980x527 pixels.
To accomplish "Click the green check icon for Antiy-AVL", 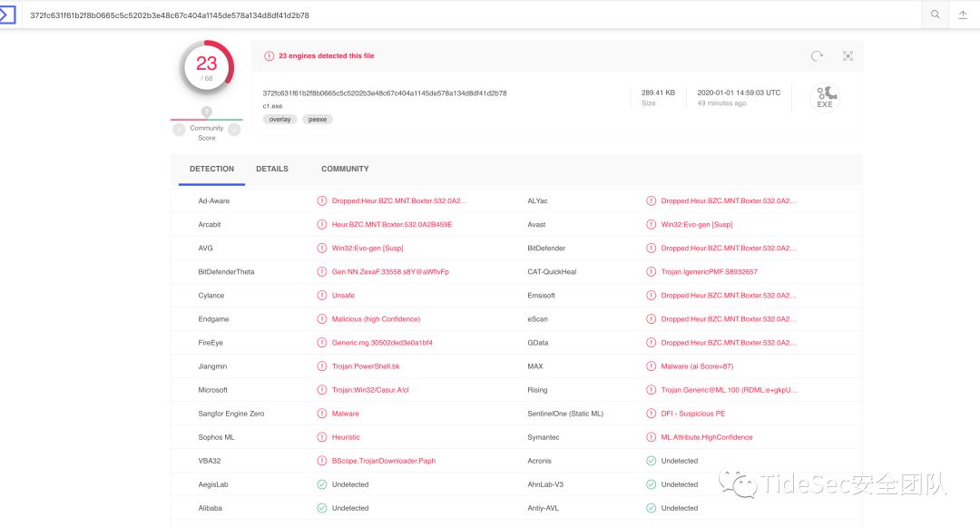I will (652, 508).
